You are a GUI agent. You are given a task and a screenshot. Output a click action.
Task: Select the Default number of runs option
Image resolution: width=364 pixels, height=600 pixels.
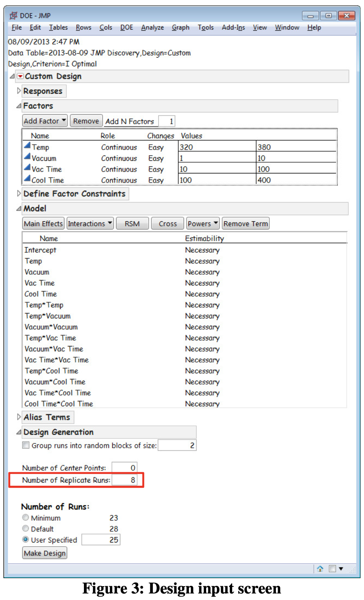tap(26, 529)
